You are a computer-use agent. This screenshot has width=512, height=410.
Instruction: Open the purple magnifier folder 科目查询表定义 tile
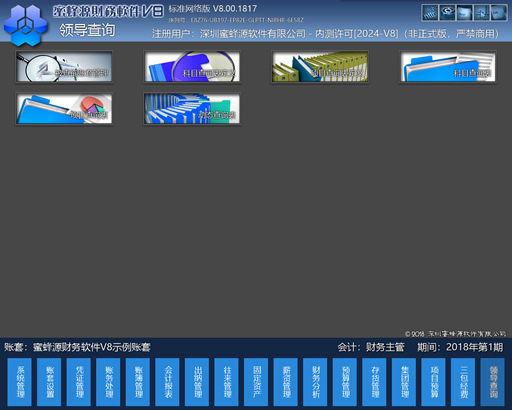[x=192, y=67]
